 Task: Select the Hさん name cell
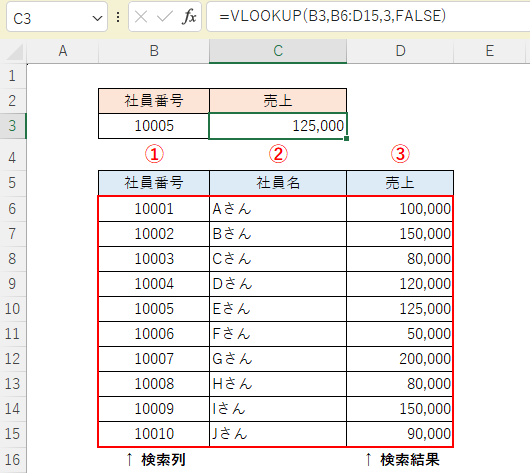pyautogui.click(x=278, y=384)
